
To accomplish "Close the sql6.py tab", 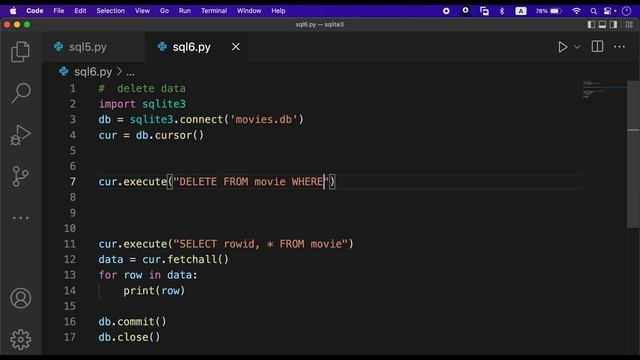I will (x=236, y=47).
